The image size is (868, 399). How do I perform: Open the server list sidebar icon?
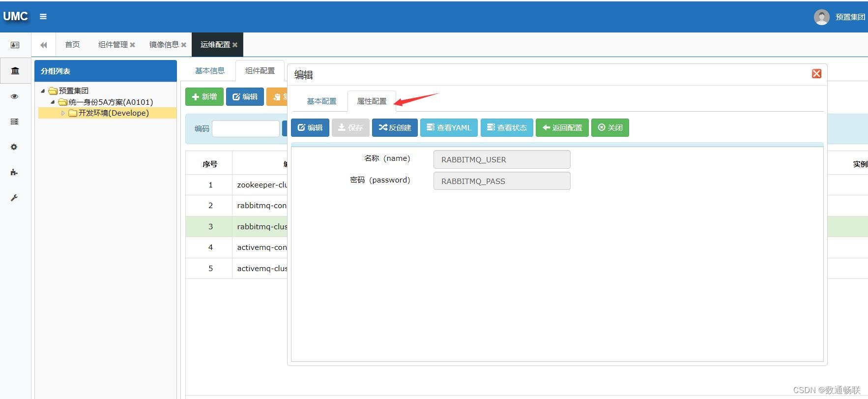point(15,122)
